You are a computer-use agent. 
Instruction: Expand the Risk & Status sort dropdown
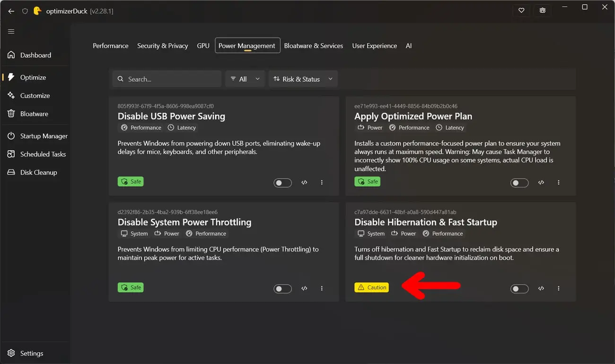(x=303, y=79)
